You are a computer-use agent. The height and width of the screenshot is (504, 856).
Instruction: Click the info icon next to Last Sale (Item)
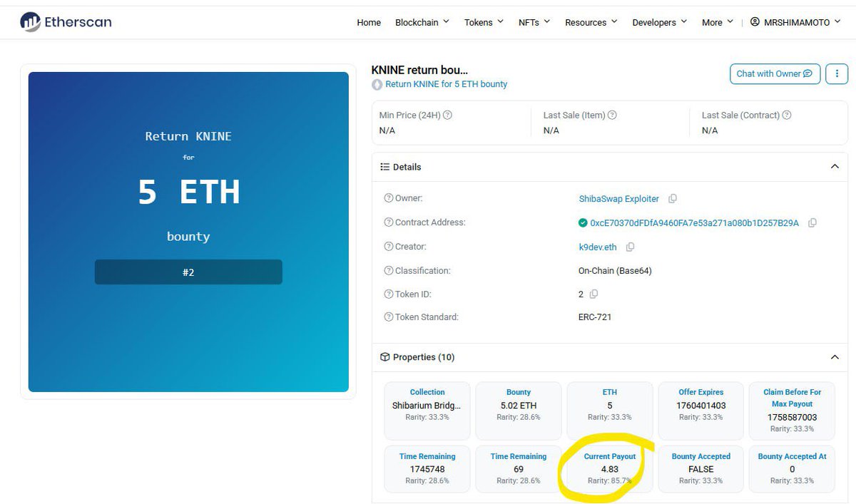(612, 115)
